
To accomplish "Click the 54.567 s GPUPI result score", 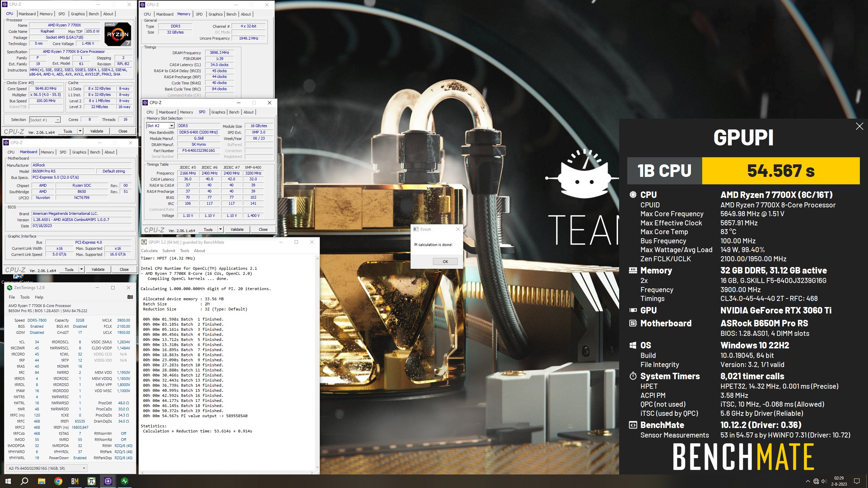I will (x=781, y=171).
